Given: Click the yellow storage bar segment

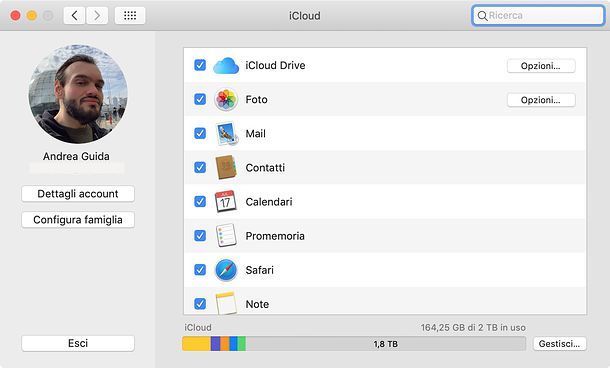Looking at the screenshot, I should 196,344.
